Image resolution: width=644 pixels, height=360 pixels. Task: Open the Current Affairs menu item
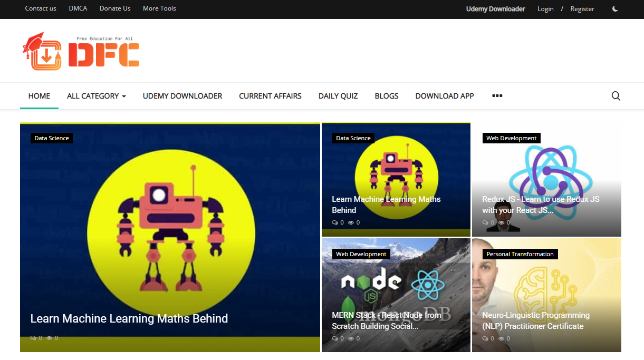click(x=270, y=96)
